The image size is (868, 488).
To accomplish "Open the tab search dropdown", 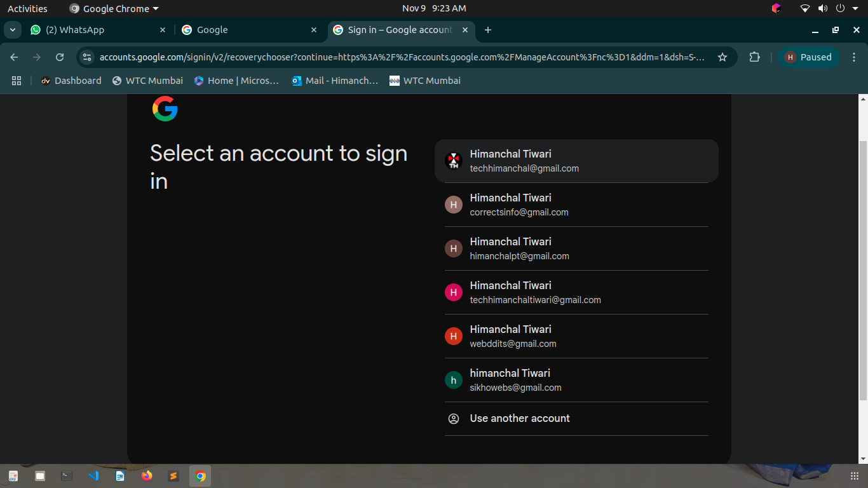I will [12, 30].
